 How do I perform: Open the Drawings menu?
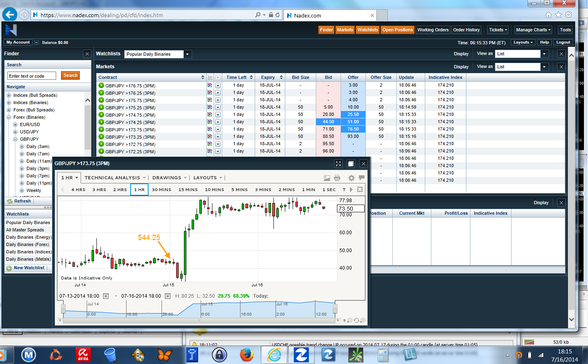(169, 178)
